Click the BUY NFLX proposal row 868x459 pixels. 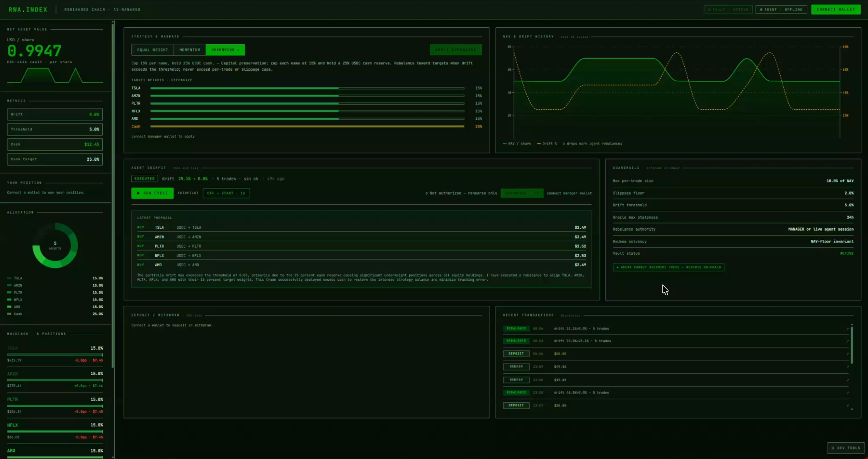pyautogui.click(x=361, y=256)
